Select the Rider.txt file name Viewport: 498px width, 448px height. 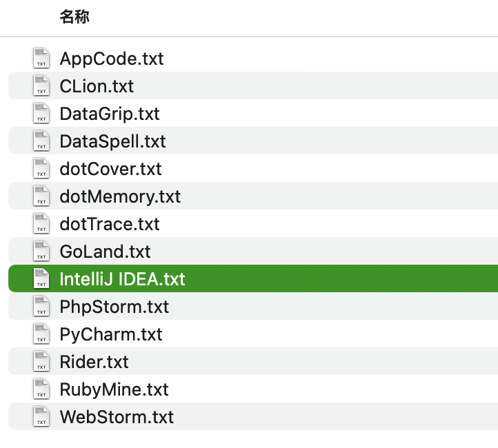tap(94, 363)
